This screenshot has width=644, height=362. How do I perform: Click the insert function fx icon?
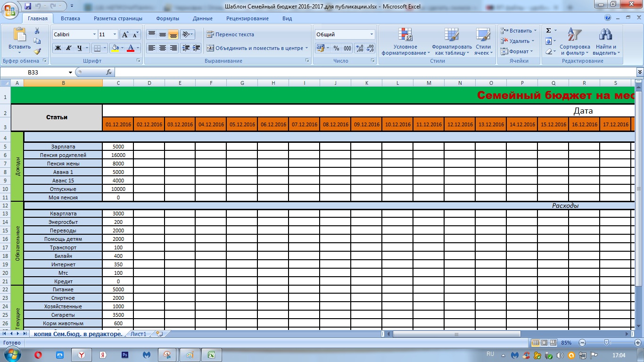click(109, 72)
